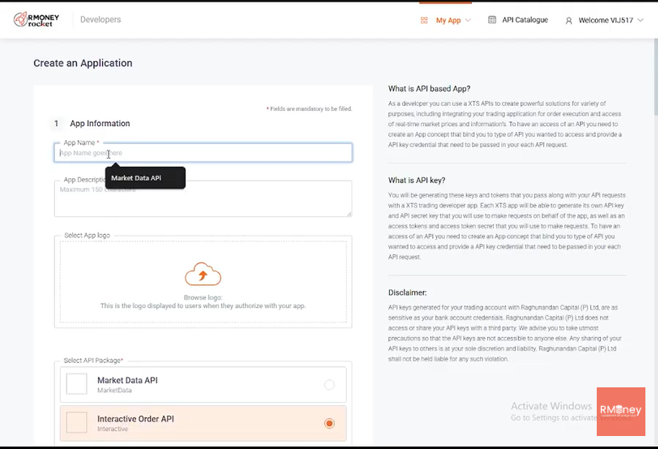Click the Interactive Order API package thumbnail
The width and height of the screenshot is (658, 449).
click(x=77, y=423)
